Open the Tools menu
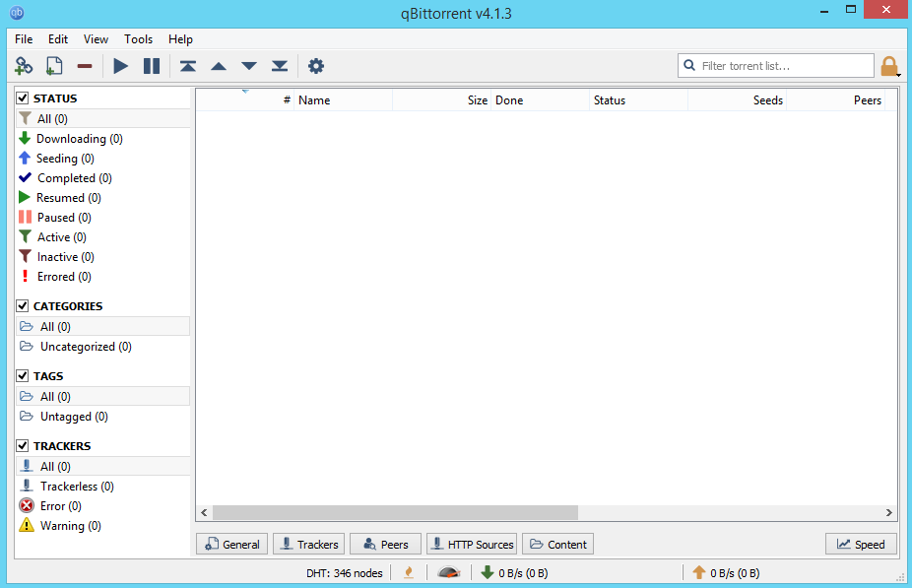This screenshot has height=588, width=912. point(139,39)
